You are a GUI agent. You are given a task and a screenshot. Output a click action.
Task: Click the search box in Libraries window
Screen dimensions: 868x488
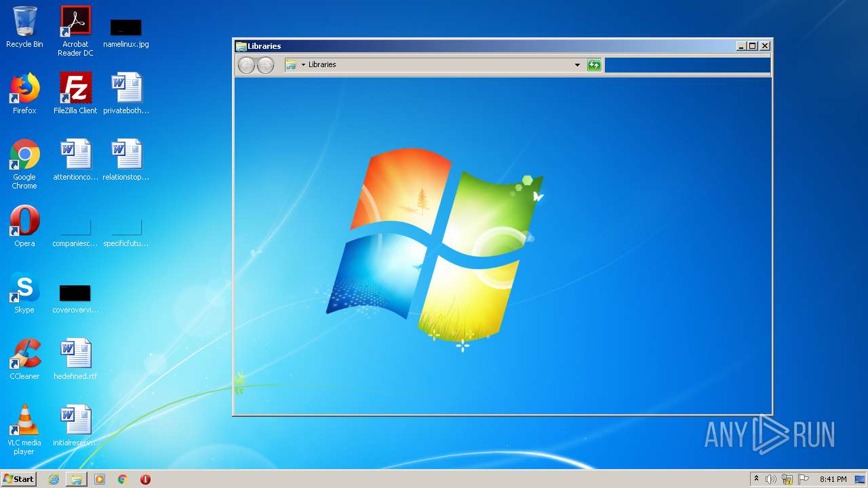click(x=687, y=65)
